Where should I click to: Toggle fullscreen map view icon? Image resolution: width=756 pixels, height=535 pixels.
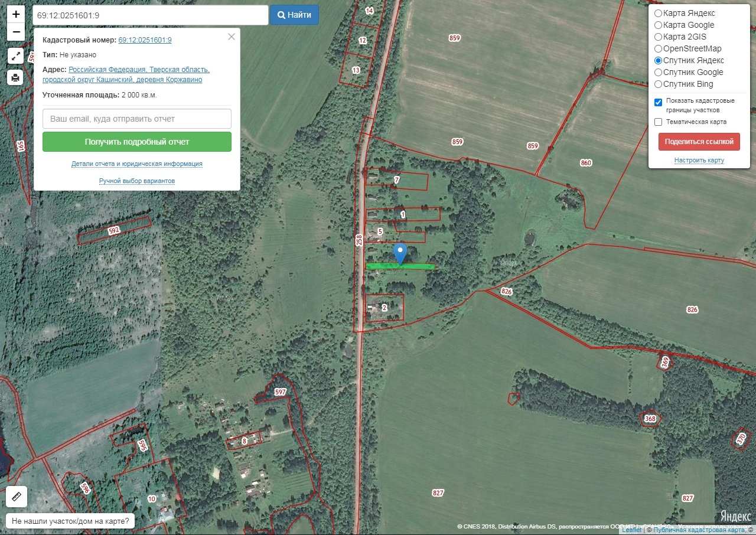(x=16, y=56)
